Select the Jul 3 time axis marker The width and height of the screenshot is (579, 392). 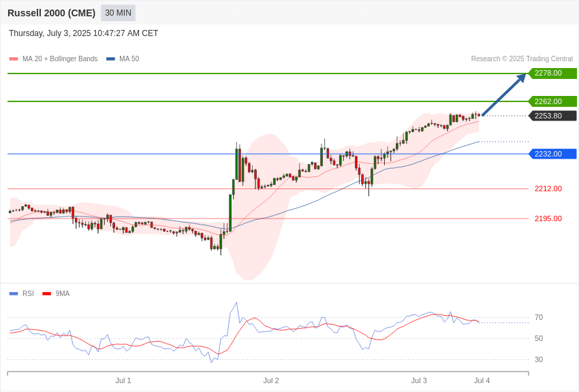coord(419,380)
